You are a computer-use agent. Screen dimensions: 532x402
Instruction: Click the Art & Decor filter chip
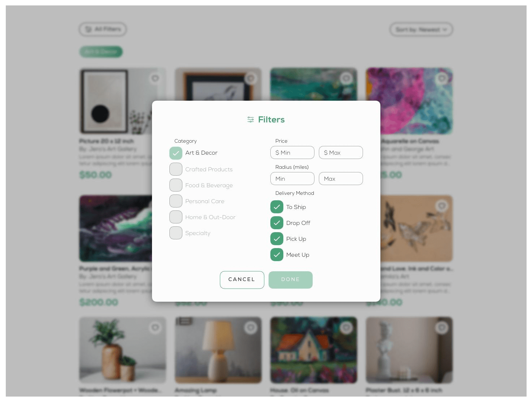[101, 52]
